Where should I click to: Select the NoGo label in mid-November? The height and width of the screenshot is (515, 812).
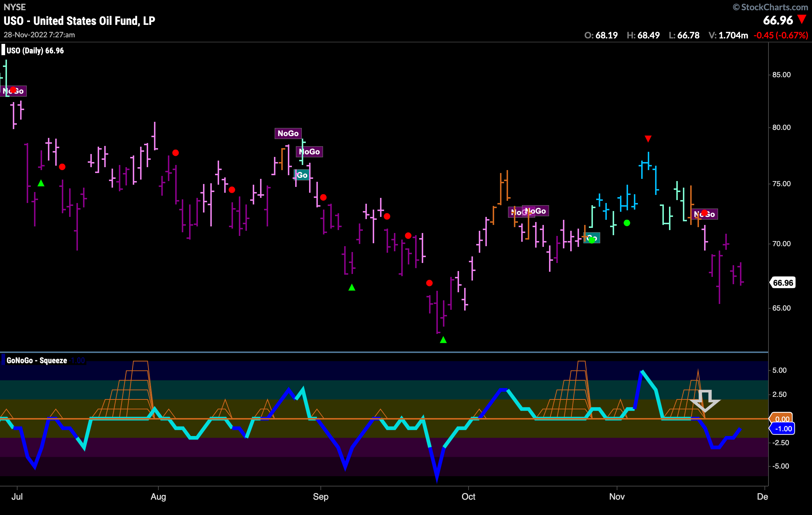coord(704,214)
